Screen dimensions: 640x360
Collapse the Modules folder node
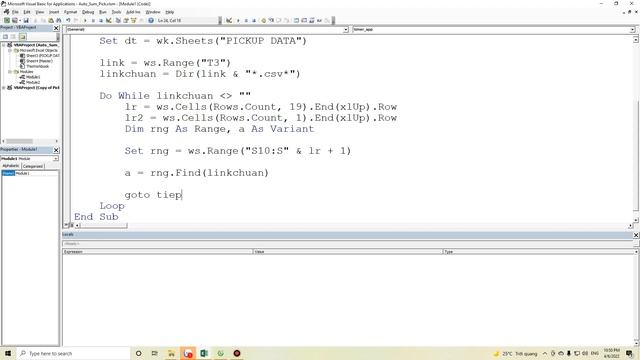coord(10,72)
